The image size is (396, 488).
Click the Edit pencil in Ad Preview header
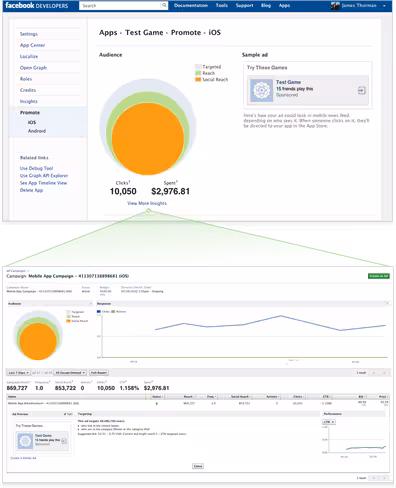pos(68,414)
